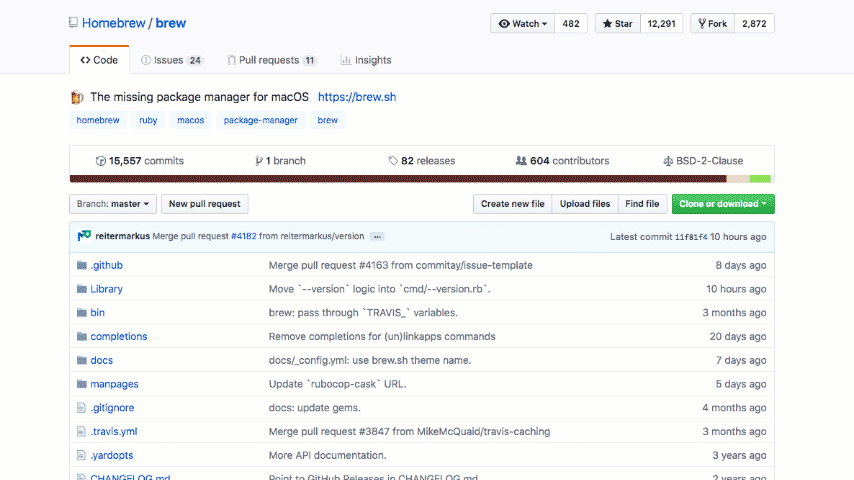Open reitermarkus author link
854x480 pixels.
[122, 236]
